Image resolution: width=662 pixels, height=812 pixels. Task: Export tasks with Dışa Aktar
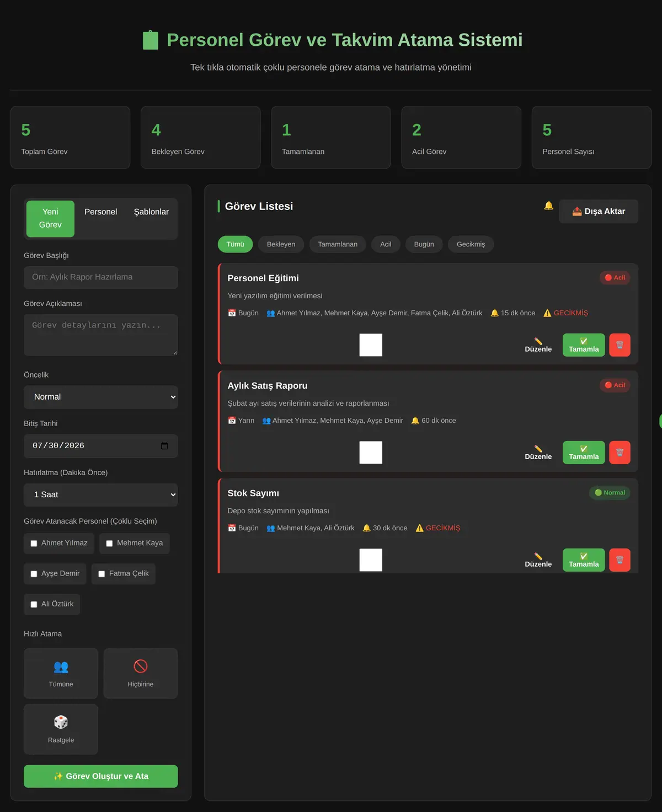pos(599,211)
